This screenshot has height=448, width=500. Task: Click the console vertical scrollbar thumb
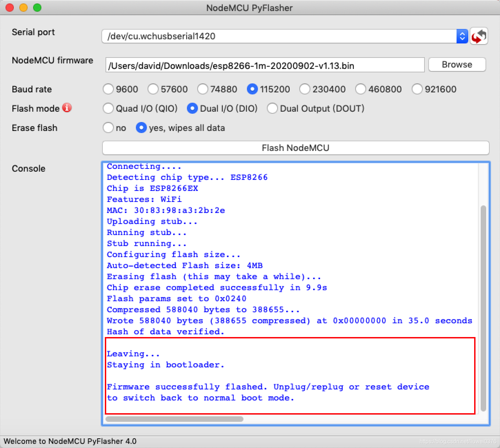[483, 308]
